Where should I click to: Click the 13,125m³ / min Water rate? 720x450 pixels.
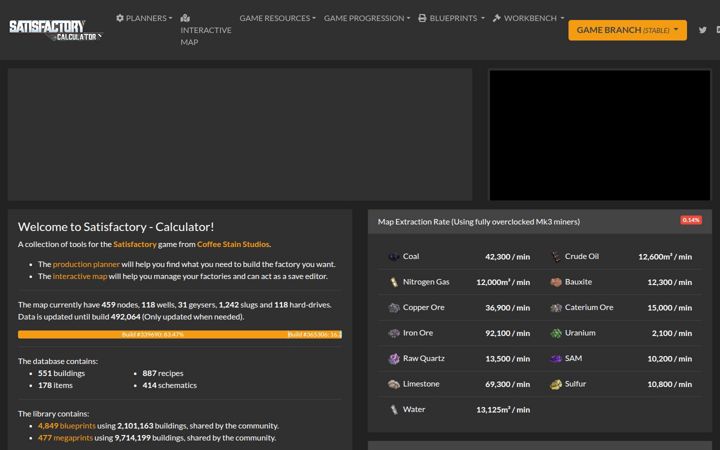(x=503, y=409)
